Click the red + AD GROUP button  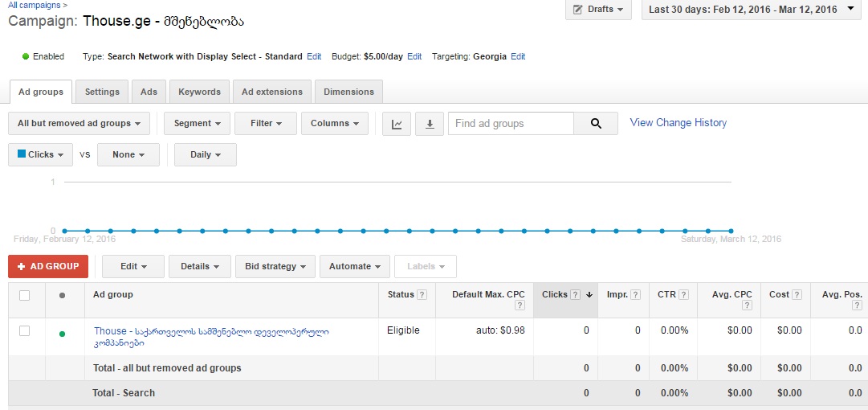[48, 267]
